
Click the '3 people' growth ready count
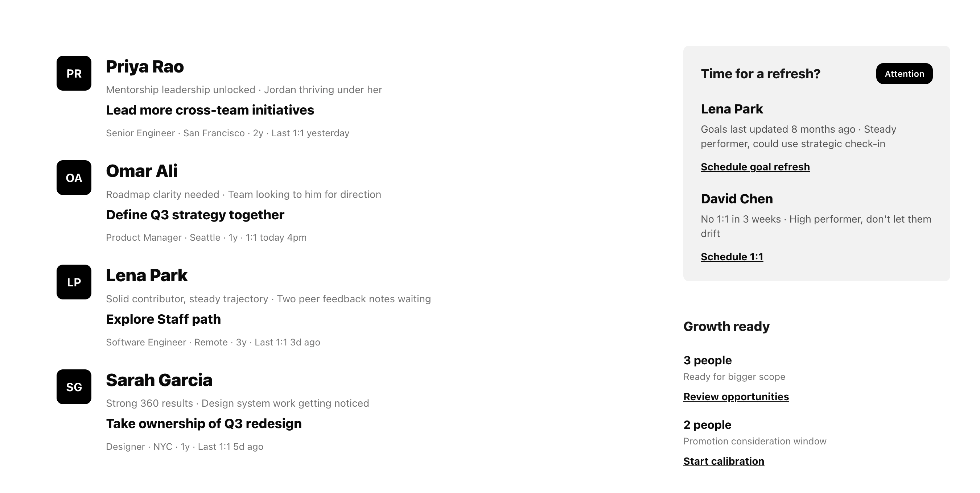pos(707,360)
